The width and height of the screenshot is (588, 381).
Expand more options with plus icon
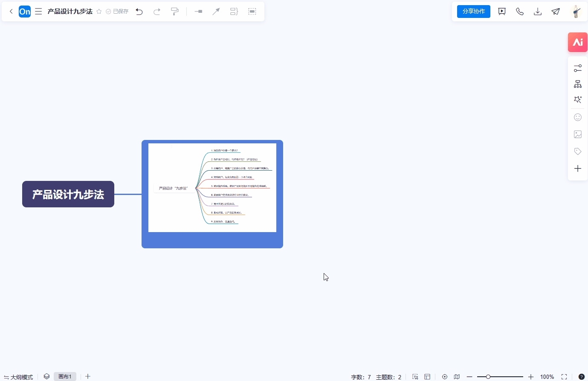pos(578,169)
